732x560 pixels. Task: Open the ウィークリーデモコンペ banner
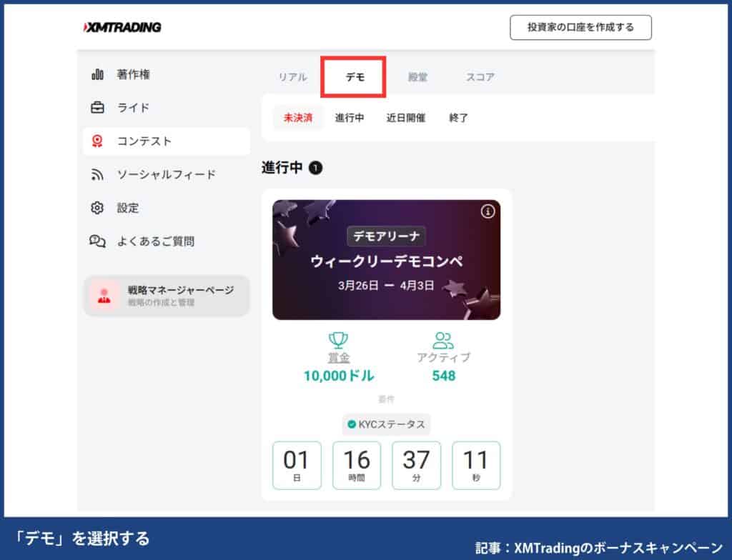click(386, 260)
